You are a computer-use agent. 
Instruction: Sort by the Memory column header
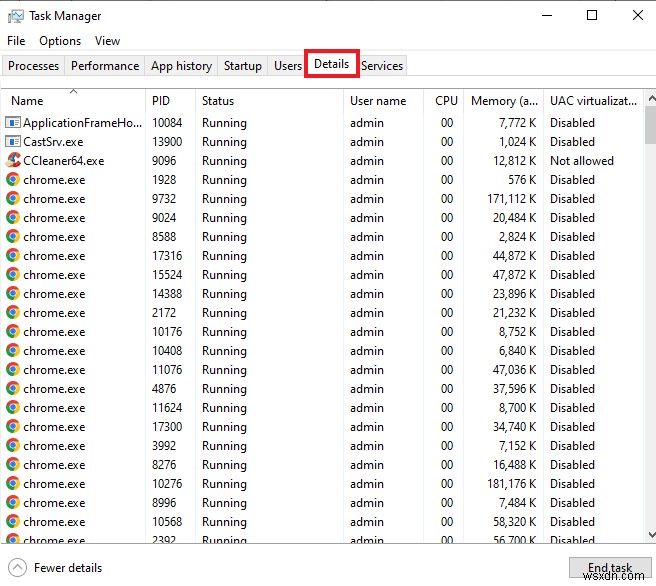(x=503, y=101)
